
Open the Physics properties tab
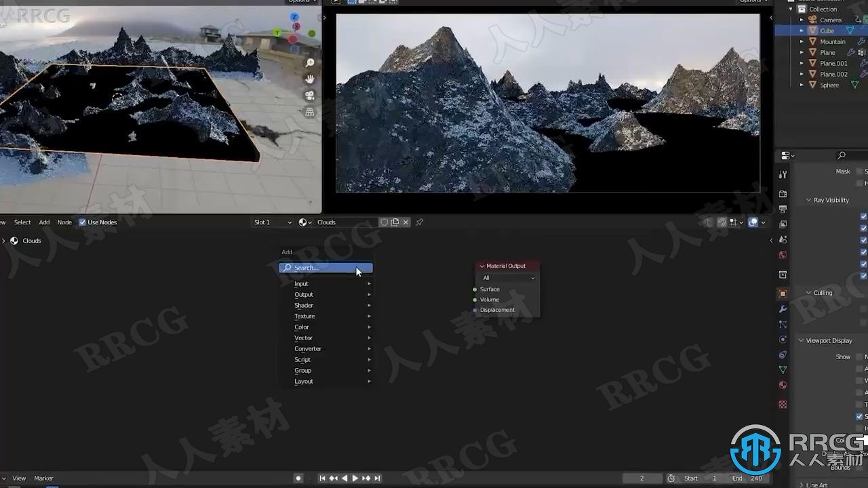pos(783,339)
